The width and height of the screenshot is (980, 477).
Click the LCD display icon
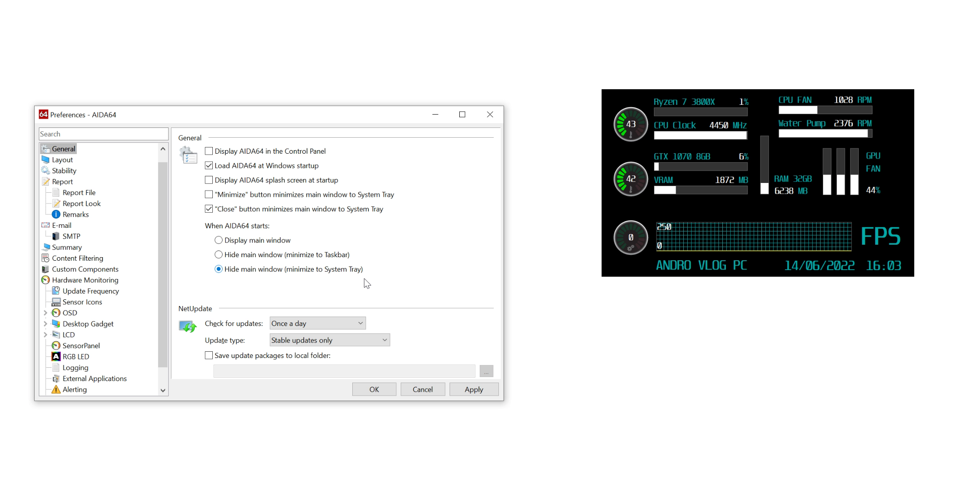pyautogui.click(x=56, y=335)
